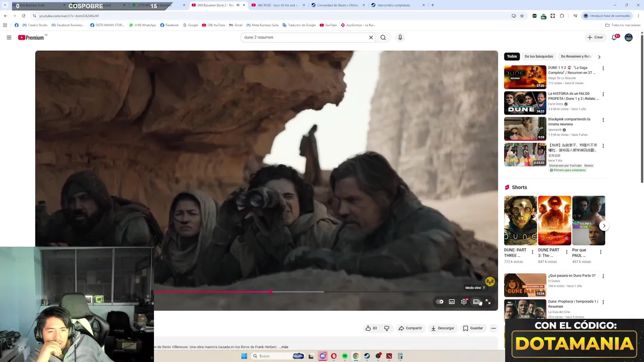Open the DUNE: PART THREE short
644x362 pixels.
tap(521, 220)
